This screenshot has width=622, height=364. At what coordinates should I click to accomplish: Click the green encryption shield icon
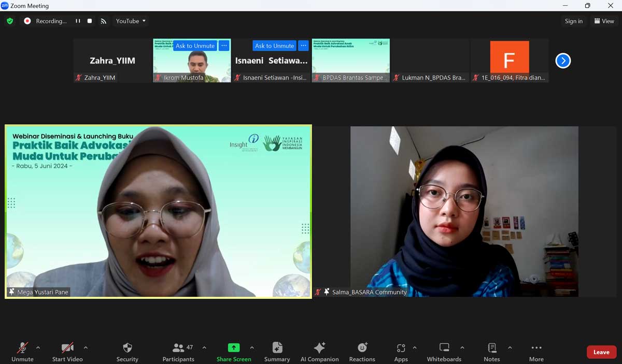coord(10,21)
